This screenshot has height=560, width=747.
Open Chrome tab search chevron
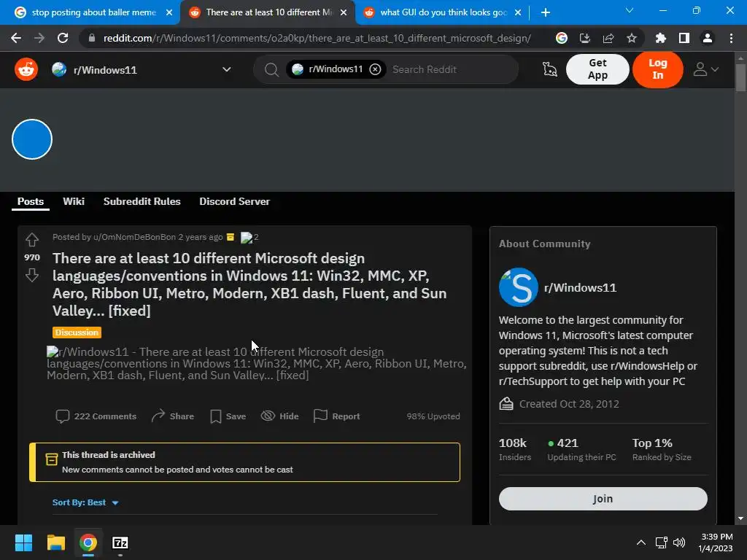(630, 10)
